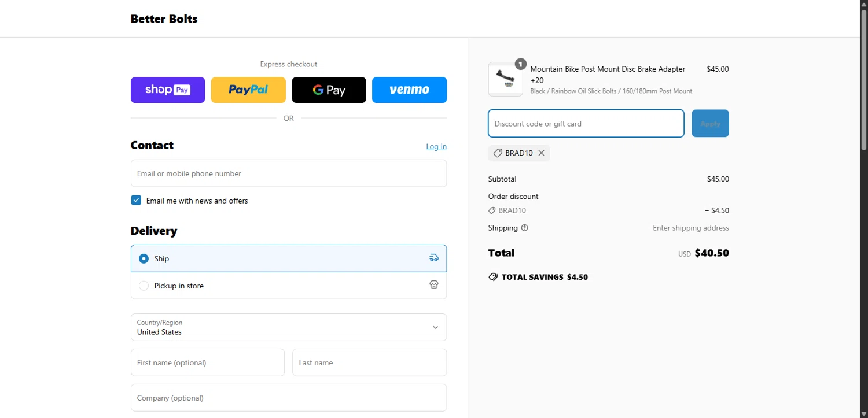
Task: Click the Express checkout label
Action: point(289,64)
